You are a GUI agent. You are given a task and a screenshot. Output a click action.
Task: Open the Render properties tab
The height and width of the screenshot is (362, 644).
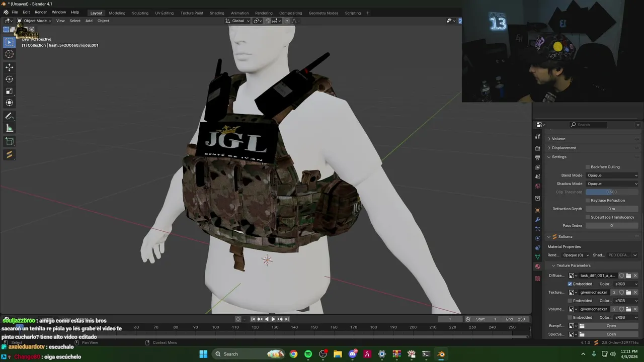coord(537,148)
